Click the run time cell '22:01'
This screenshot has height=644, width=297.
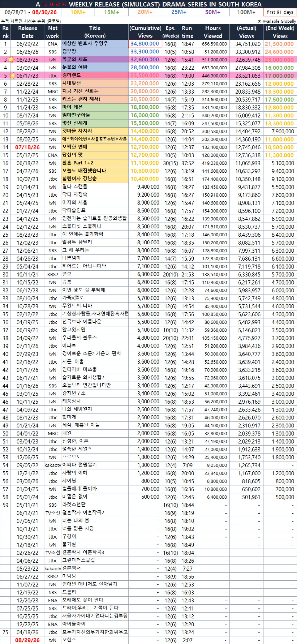188,338
